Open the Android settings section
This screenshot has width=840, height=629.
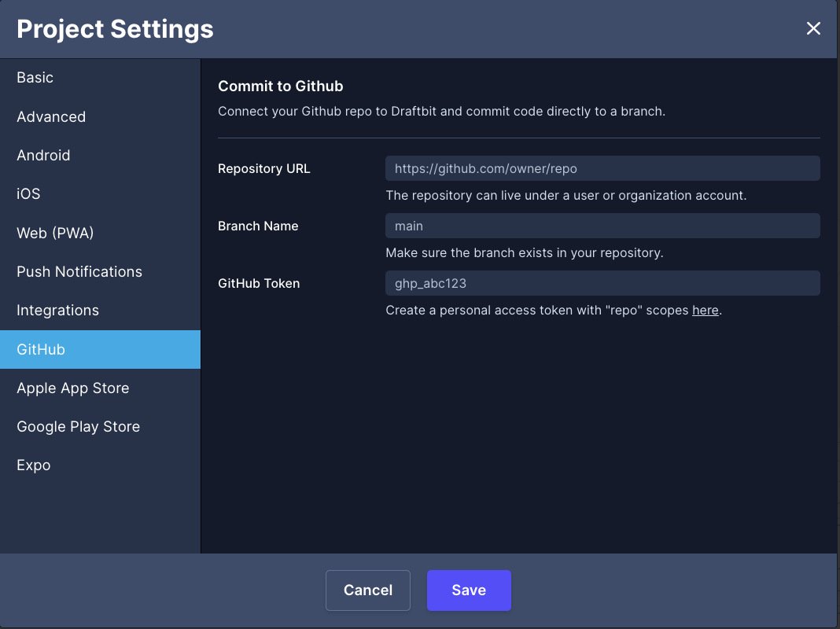coord(100,155)
